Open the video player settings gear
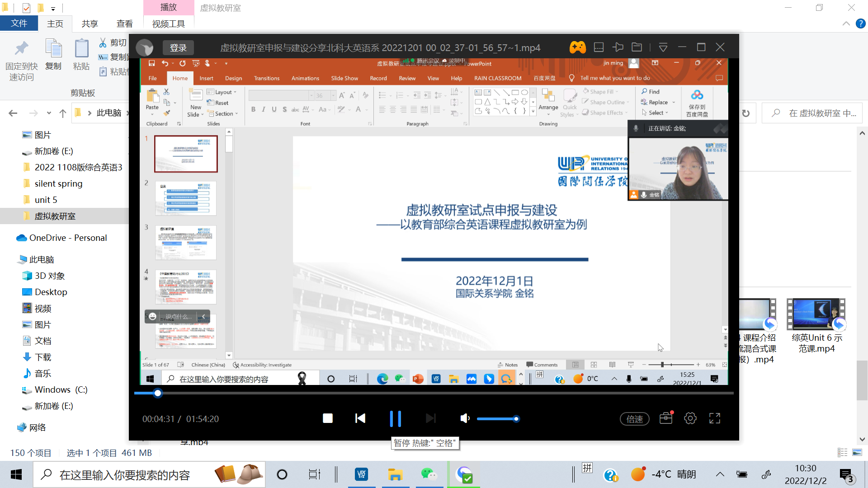Viewport: 868px width, 488px height. (690, 418)
